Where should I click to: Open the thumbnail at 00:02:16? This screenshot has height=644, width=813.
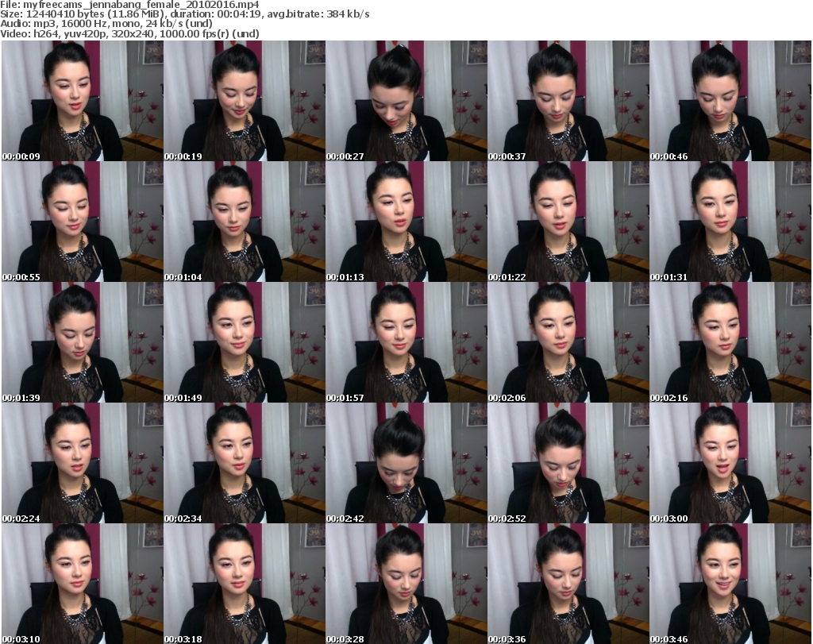point(730,343)
